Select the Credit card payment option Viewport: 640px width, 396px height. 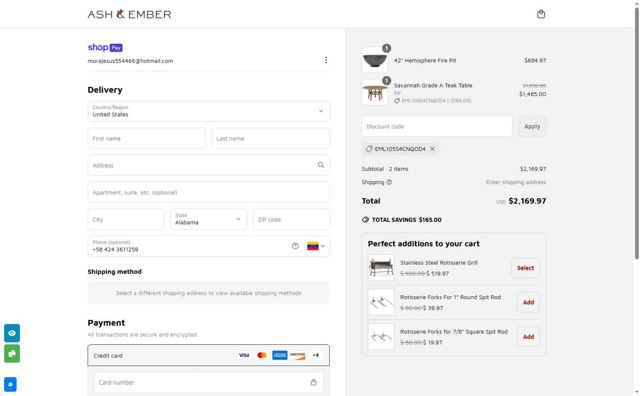[x=209, y=355]
